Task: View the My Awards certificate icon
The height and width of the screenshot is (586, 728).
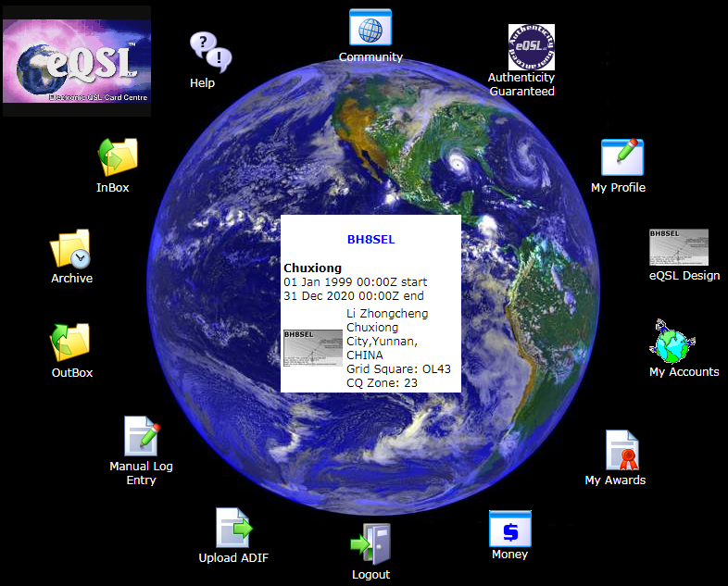Action: tap(622, 451)
